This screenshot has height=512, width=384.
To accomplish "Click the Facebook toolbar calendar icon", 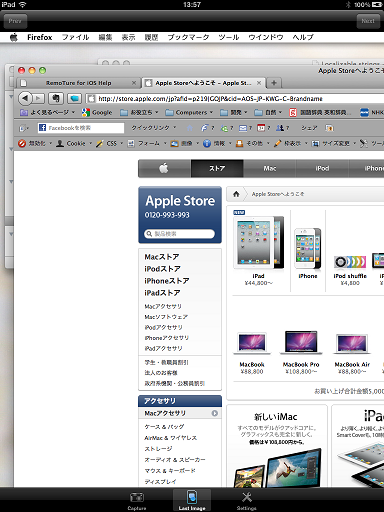I will [x=261, y=128].
